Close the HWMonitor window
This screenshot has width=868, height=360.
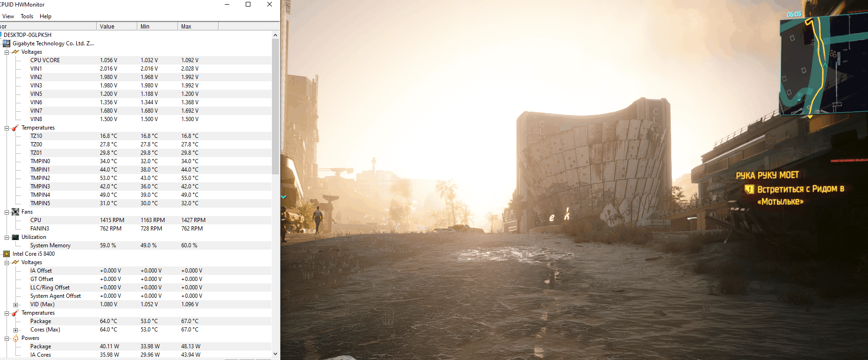(270, 5)
